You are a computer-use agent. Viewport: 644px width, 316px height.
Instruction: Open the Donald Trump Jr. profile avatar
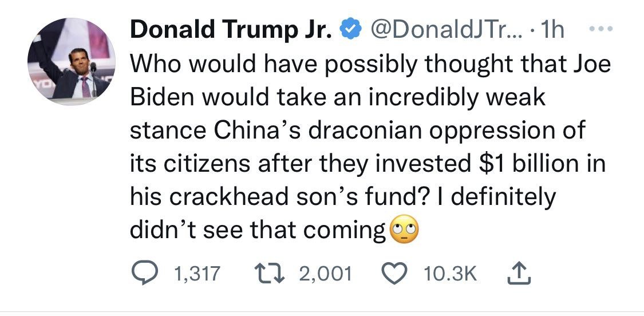[71, 61]
